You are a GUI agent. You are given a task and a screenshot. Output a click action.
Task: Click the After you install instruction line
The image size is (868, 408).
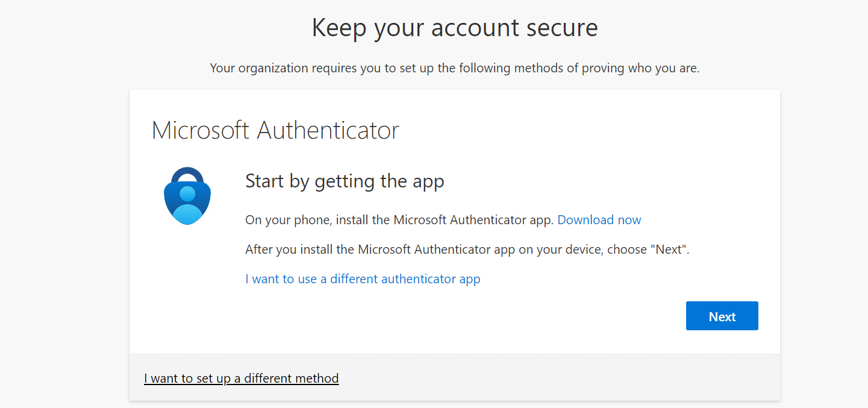467,250
